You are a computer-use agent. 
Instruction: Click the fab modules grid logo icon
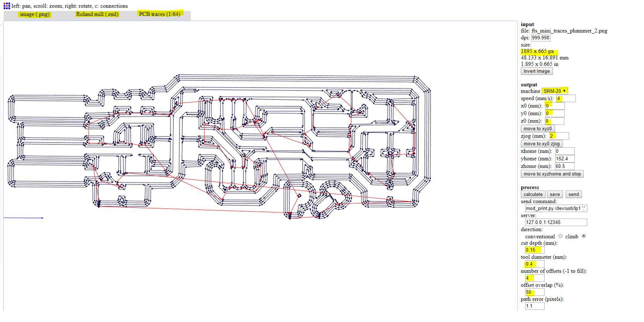tap(7, 6)
